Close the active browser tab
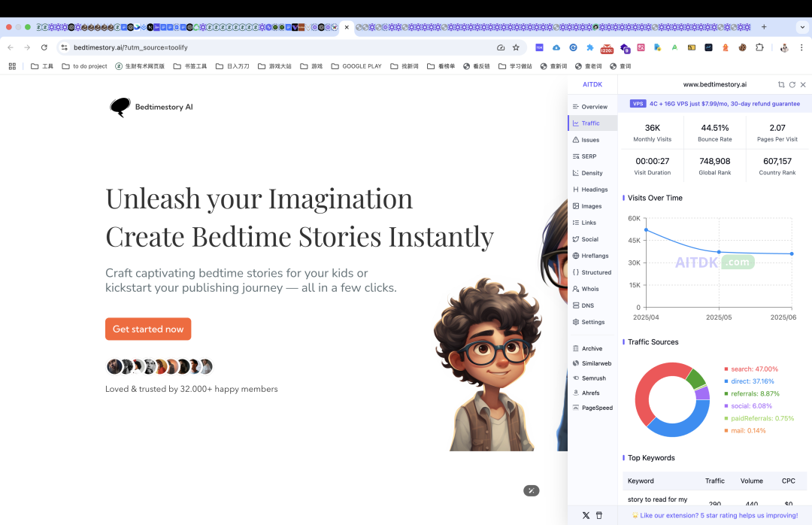 point(347,28)
